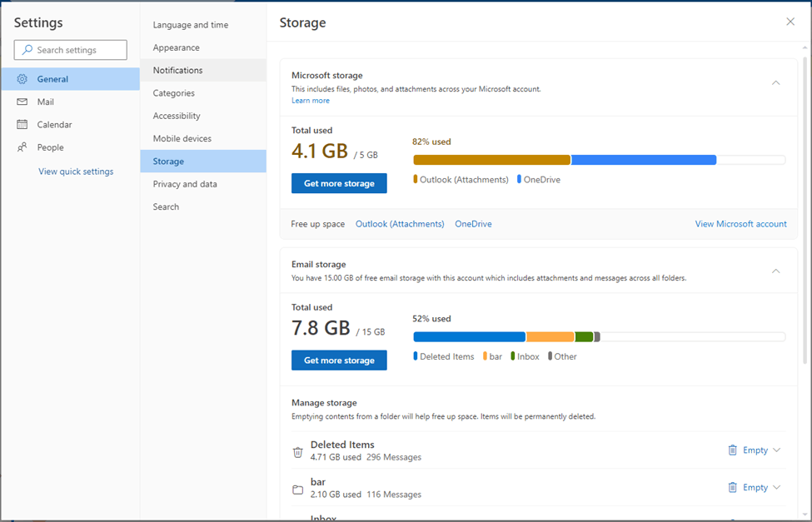
Task: Select Categories settings
Action: 203,92
